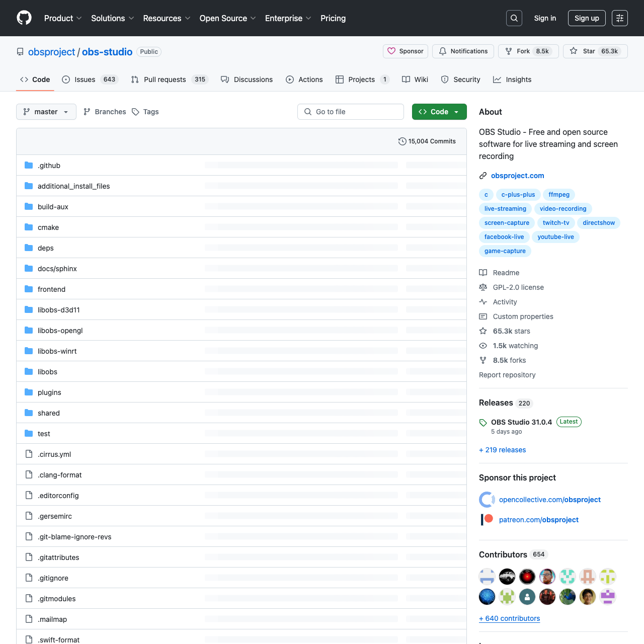Click the cmake folder icon

click(x=29, y=227)
